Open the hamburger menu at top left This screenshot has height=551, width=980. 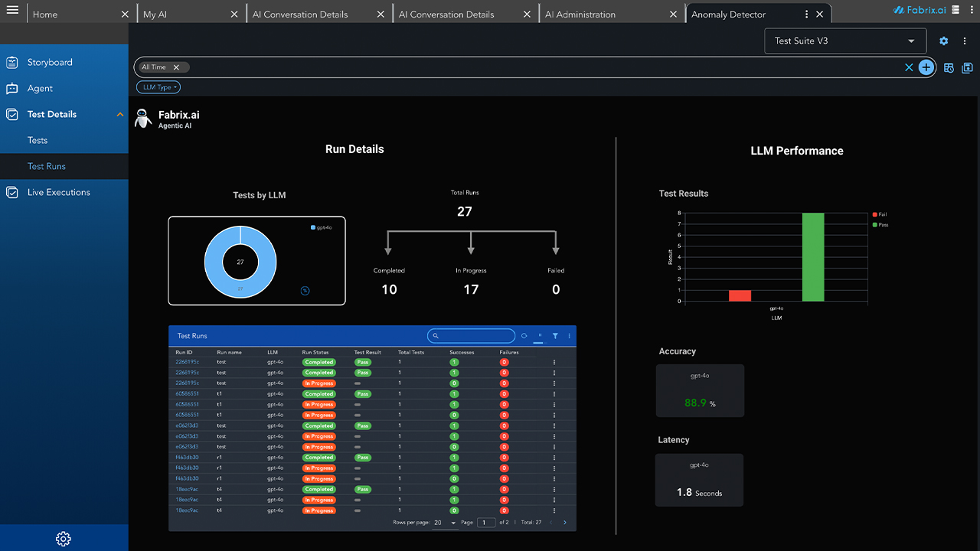click(12, 11)
